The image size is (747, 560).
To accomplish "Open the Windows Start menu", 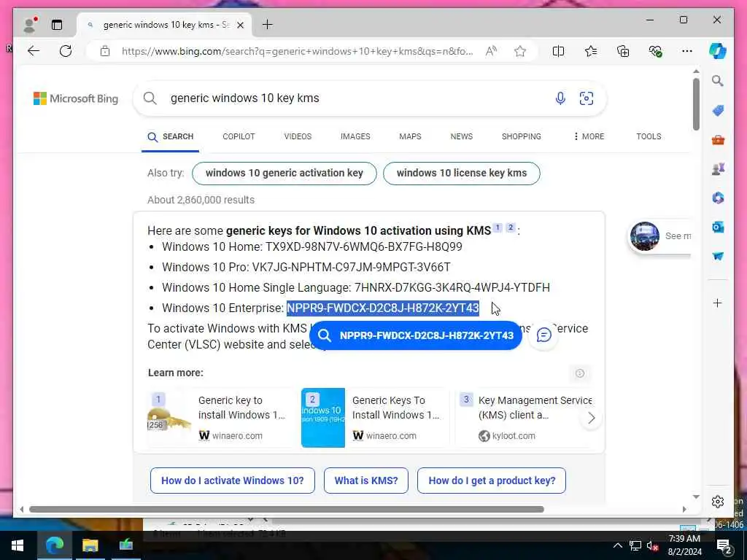I will pyautogui.click(x=18, y=545).
